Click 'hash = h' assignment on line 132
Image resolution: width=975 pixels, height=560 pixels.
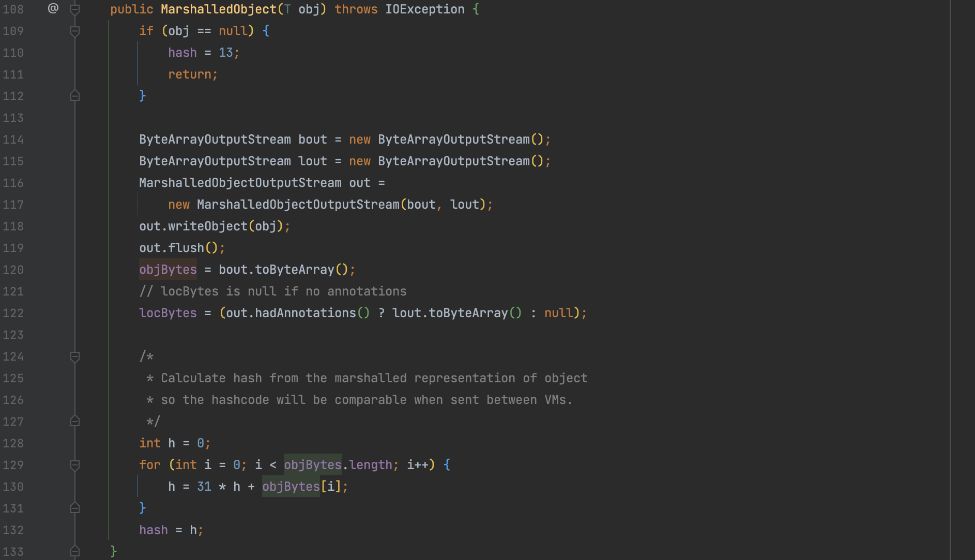click(x=168, y=530)
